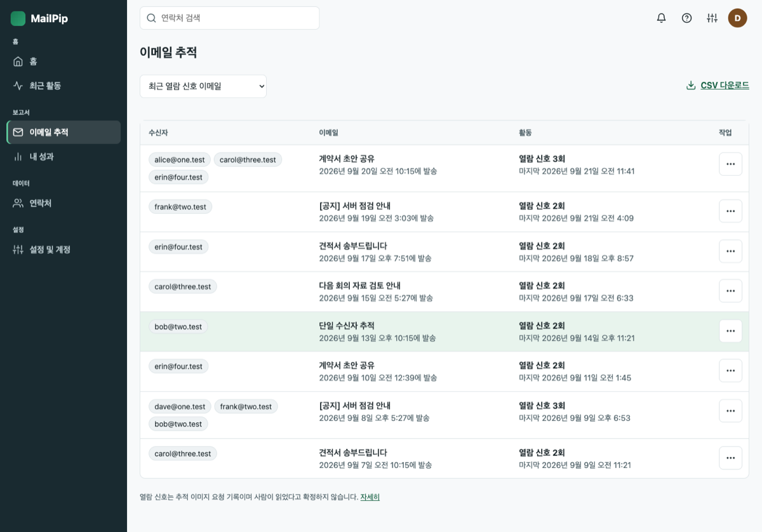The image size is (762, 532).
Task: Expand the 최근 열람 신호 이메일 dropdown
Action: click(203, 86)
